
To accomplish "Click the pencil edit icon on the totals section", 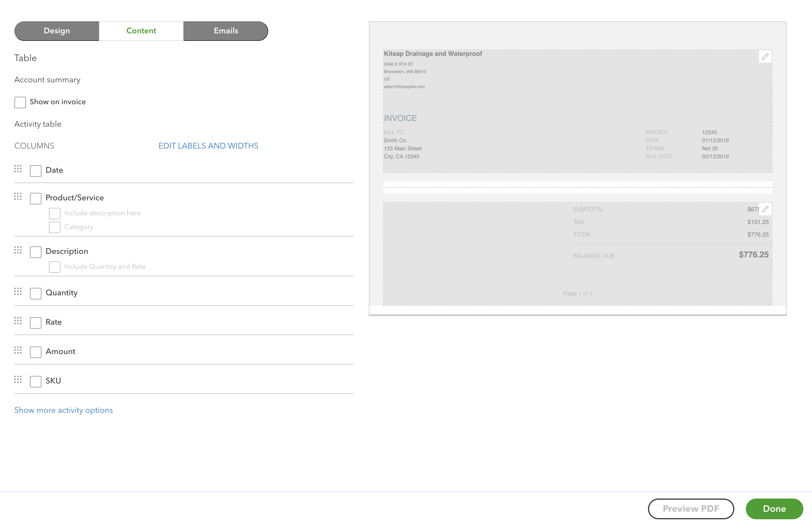I will coord(765,209).
